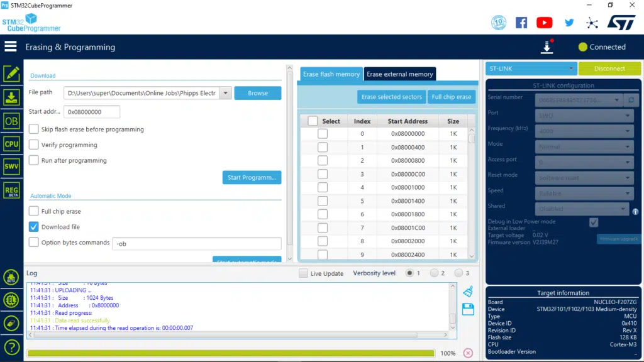Open the ST-LINK interface dropdown
The width and height of the screenshot is (644, 362).
(531, 69)
